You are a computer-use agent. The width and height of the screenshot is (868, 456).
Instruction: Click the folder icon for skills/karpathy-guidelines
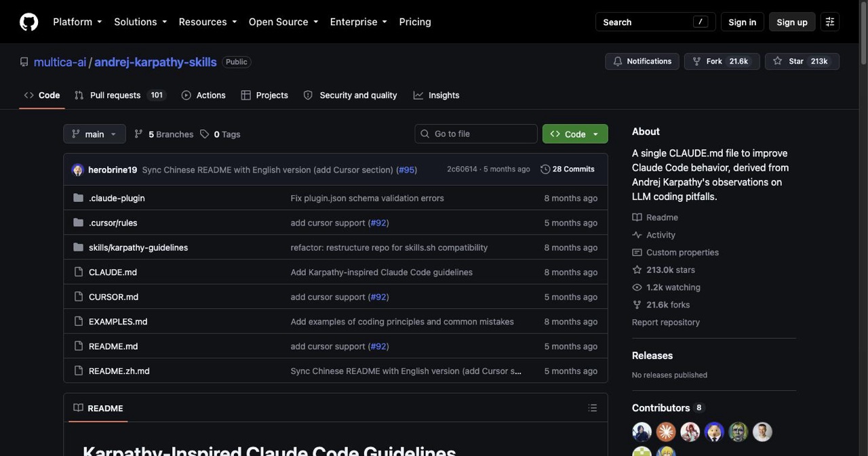coord(78,247)
